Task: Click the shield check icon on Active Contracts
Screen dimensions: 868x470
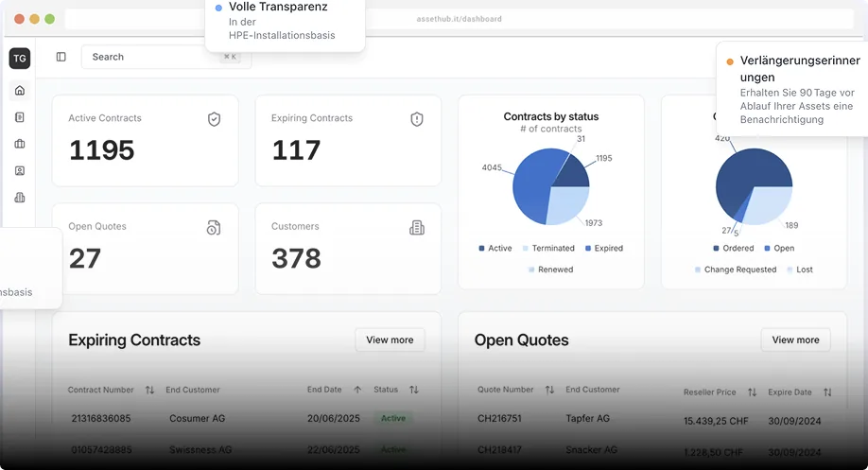Action: coord(215,119)
